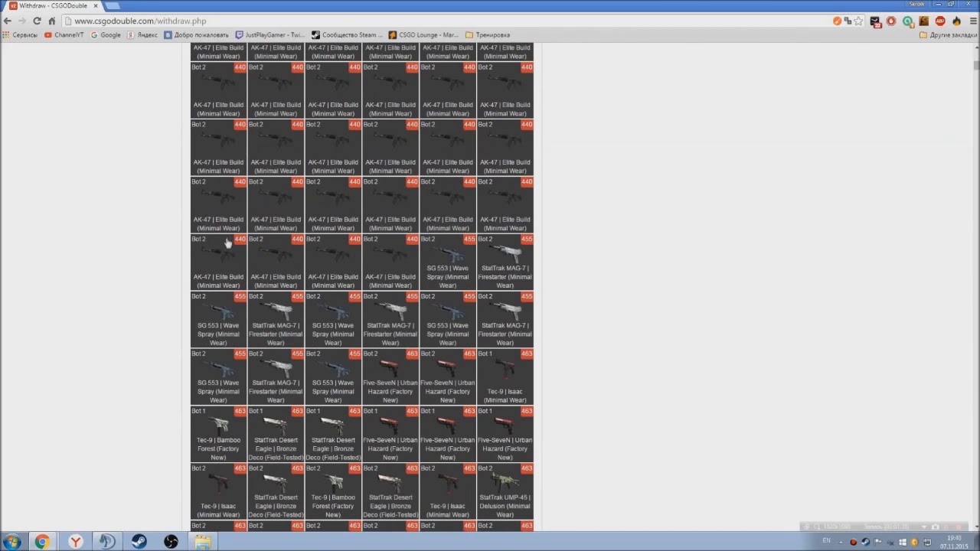Expand the Другие закладки folder

tap(948, 34)
